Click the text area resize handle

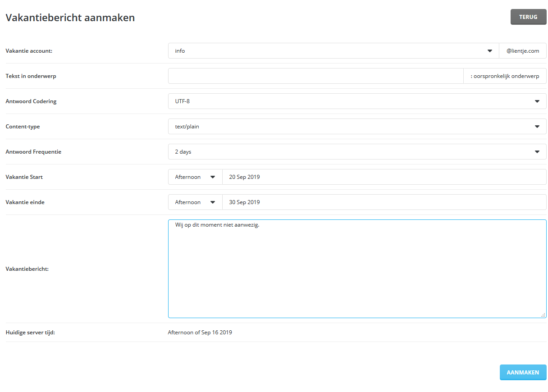tap(543, 315)
